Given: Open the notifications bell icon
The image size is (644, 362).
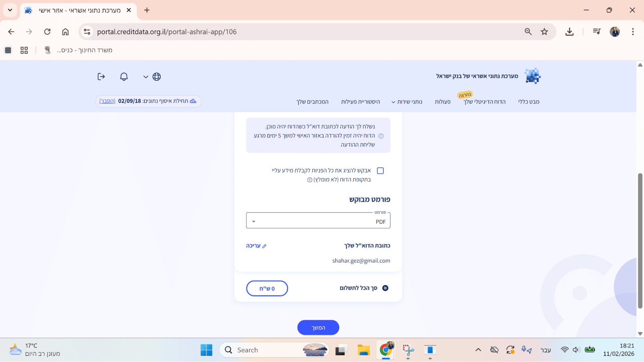Looking at the screenshot, I should (124, 77).
